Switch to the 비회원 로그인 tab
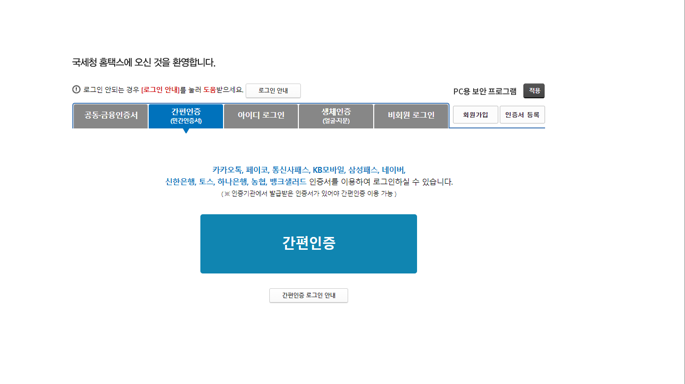Viewport: 685px width, 384px height. click(x=411, y=116)
